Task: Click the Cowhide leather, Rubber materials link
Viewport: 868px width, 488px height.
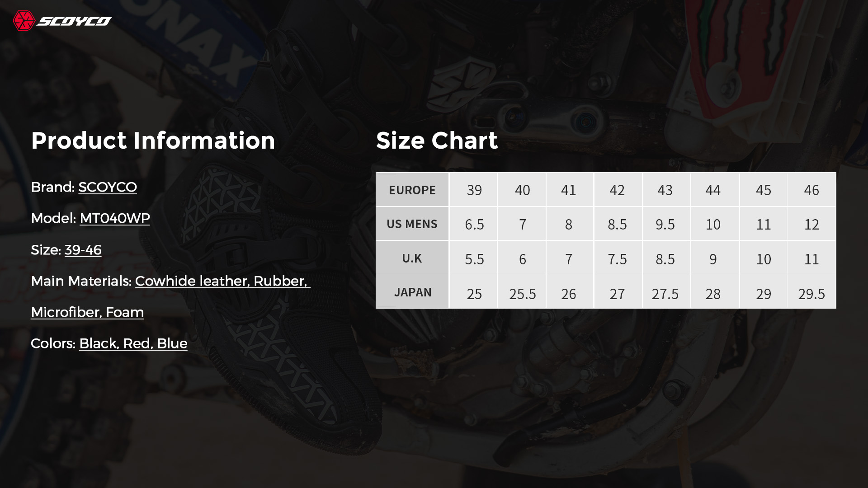Action: point(223,281)
